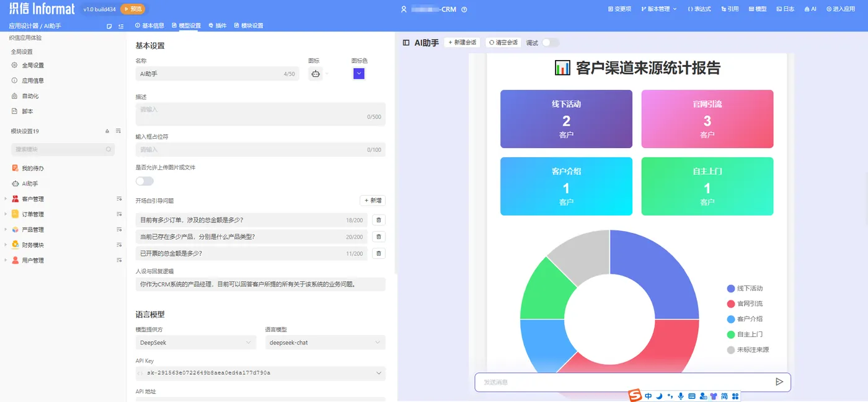This screenshot has width=868, height=402.
Task: Open the API Key dropdown arrow
Action: (x=379, y=374)
